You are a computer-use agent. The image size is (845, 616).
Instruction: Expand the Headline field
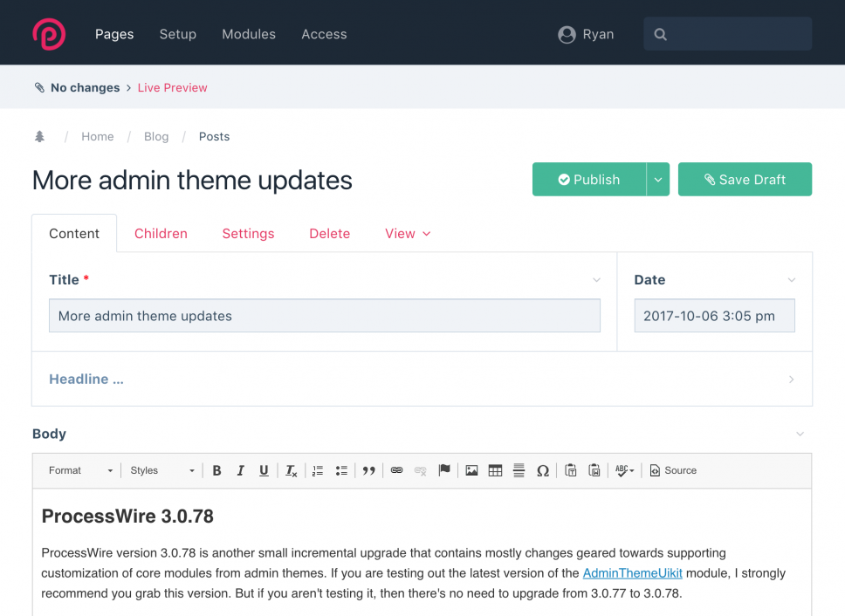[x=791, y=380]
